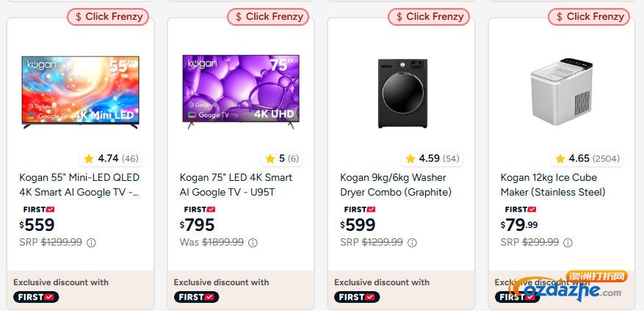The width and height of the screenshot is (644, 311).
Task: Click the FIRST badge in the 75" TV discount banner
Action: click(x=197, y=297)
